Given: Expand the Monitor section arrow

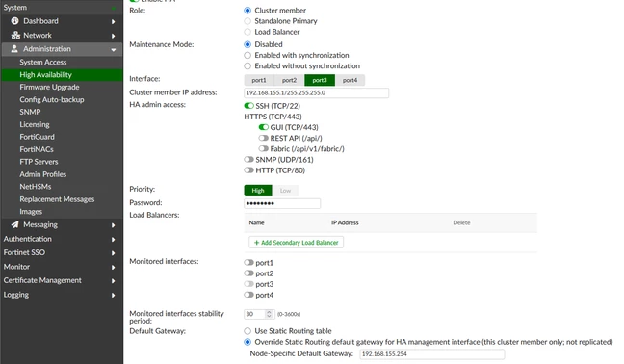Looking at the screenshot, I should pyautogui.click(x=113, y=268).
